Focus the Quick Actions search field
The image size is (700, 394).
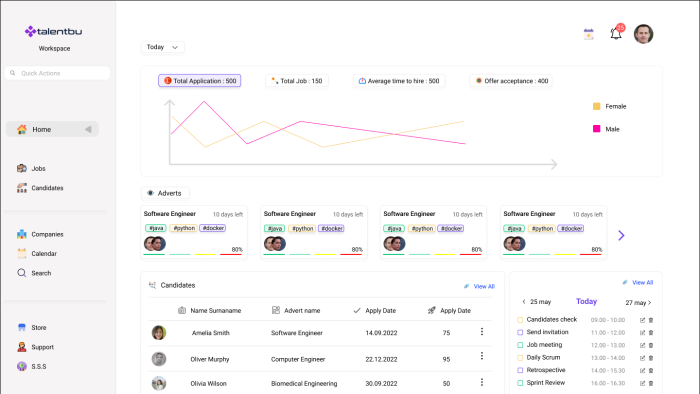(58, 73)
